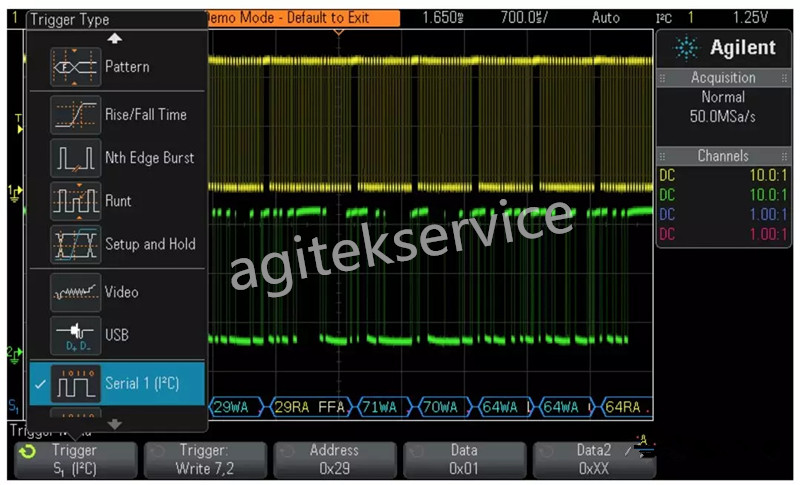Select the checked Serial 1 (I²C) entry
The height and width of the screenshot is (485, 800).
[117, 384]
